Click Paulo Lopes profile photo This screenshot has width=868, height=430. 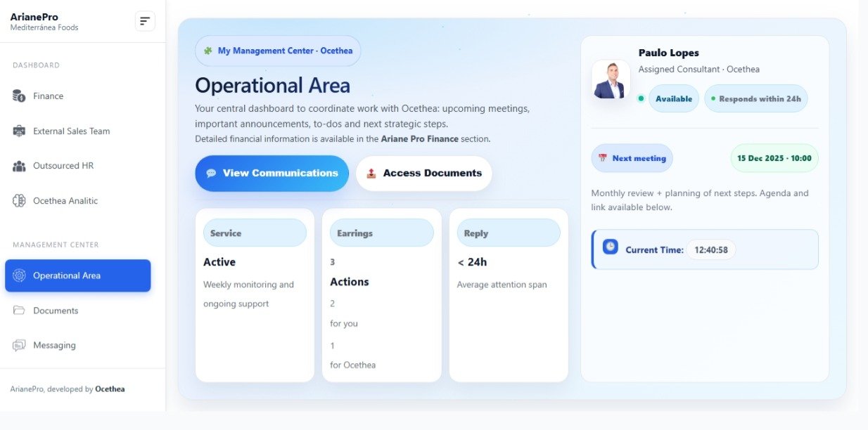click(611, 79)
